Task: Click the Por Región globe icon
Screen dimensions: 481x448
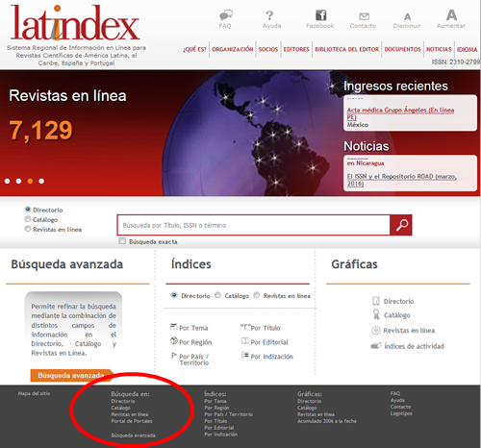Action: click(174, 340)
